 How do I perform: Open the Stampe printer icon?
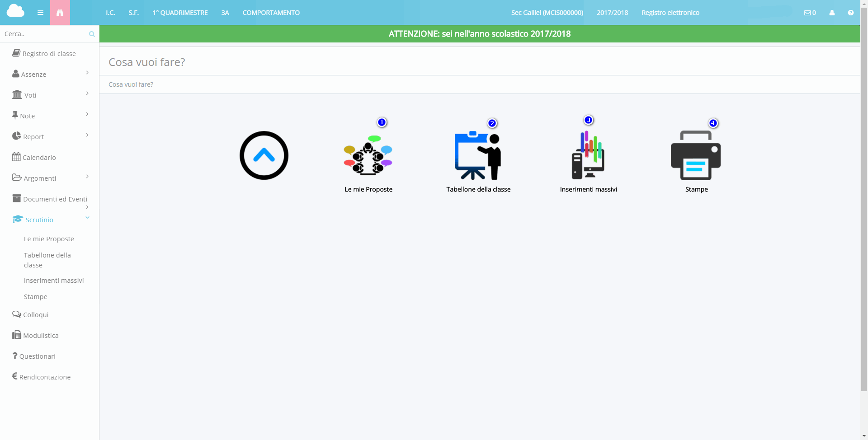(696, 155)
